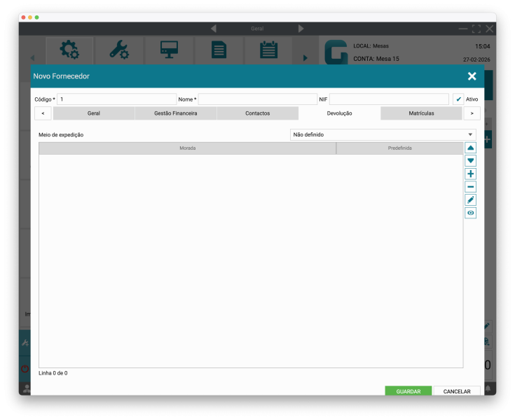Add a new address with plus icon

coord(470,174)
